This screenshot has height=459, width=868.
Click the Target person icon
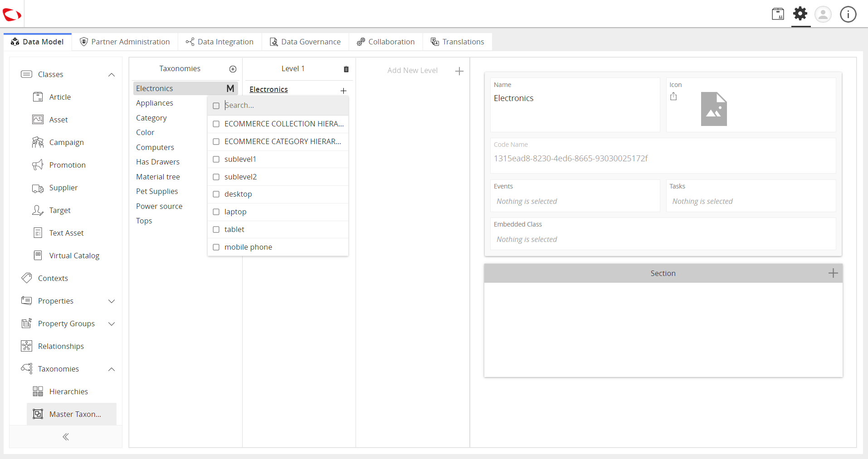38,210
